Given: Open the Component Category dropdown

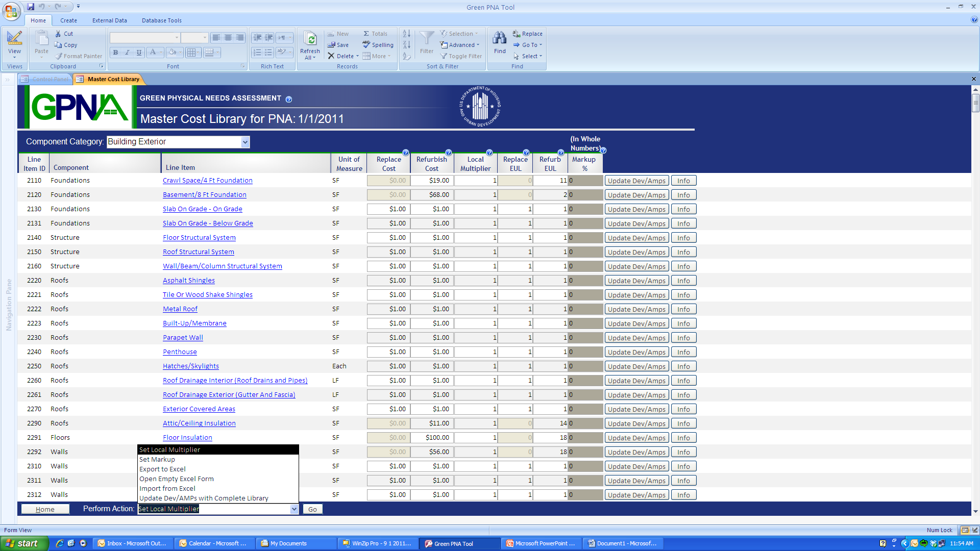Looking at the screenshot, I should (246, 142).
